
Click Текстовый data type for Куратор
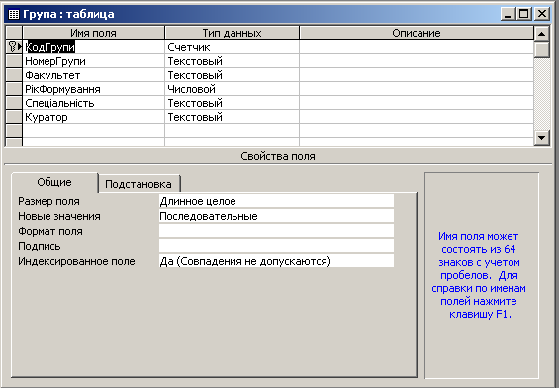pos(232,117)
